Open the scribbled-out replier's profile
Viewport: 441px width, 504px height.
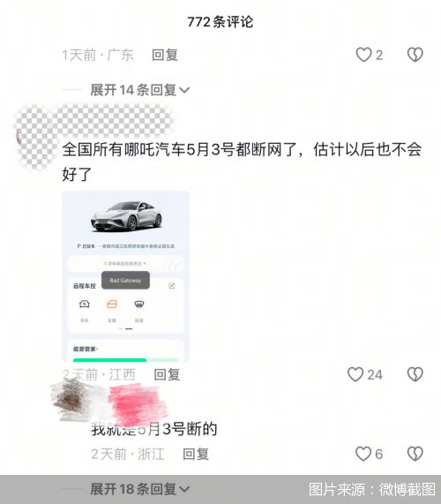[x=72, y=400]
